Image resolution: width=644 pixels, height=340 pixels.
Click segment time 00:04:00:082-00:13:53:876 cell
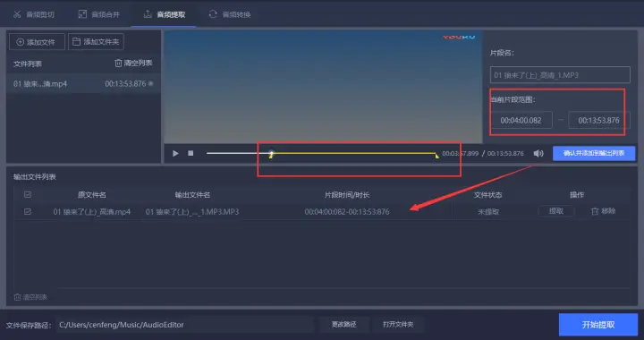347,212
